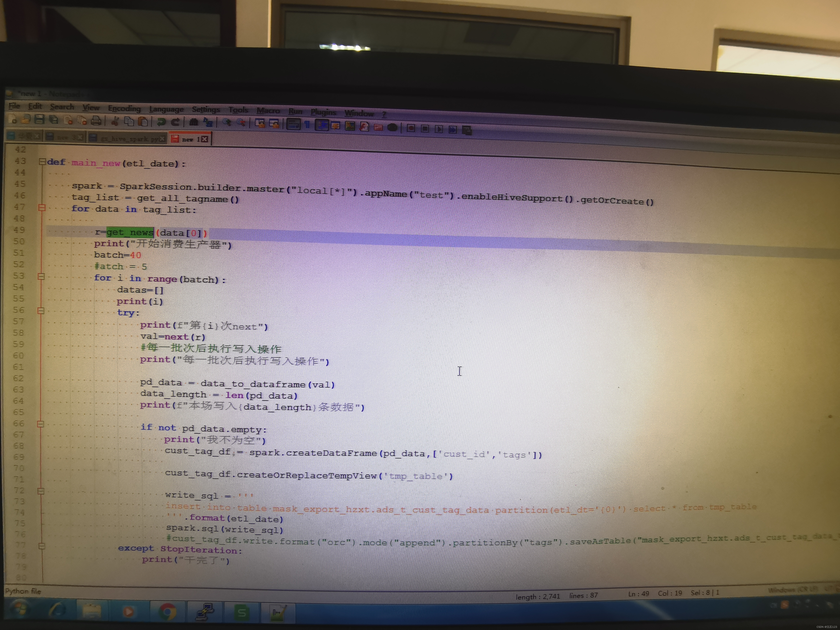Toggle the indent guide toolbar button
840x630 pixels.
[322, 125]
